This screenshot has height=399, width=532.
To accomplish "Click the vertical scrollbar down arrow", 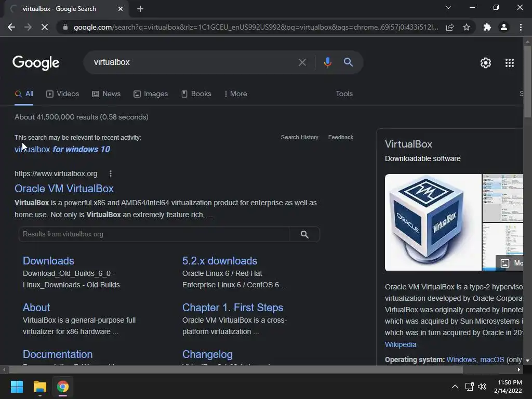I will coord(527,361).
